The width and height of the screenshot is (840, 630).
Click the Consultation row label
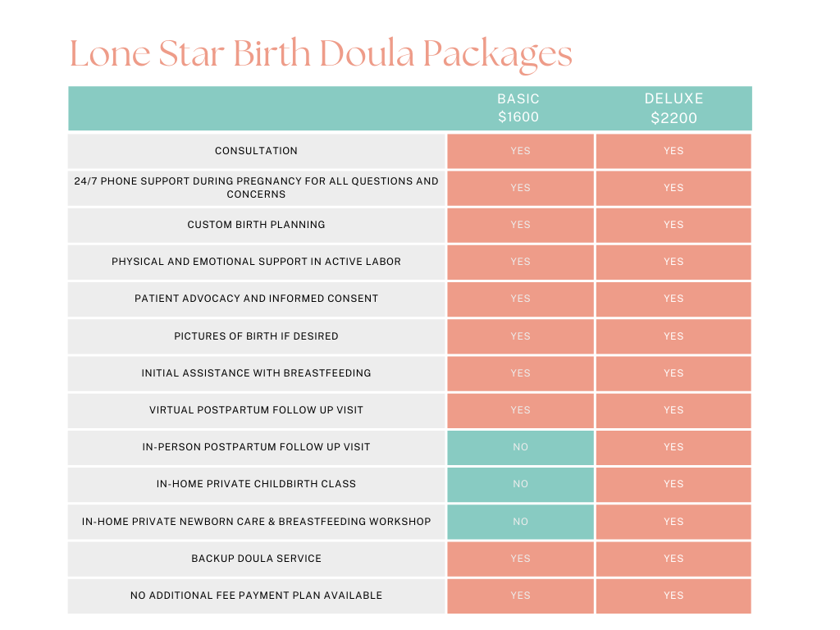[256, 151]
